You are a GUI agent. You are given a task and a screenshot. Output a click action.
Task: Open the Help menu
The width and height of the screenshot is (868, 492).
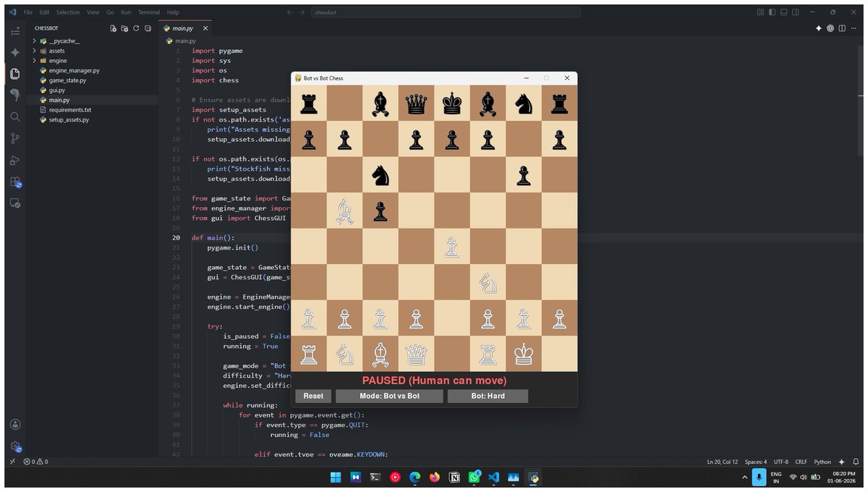173,12
